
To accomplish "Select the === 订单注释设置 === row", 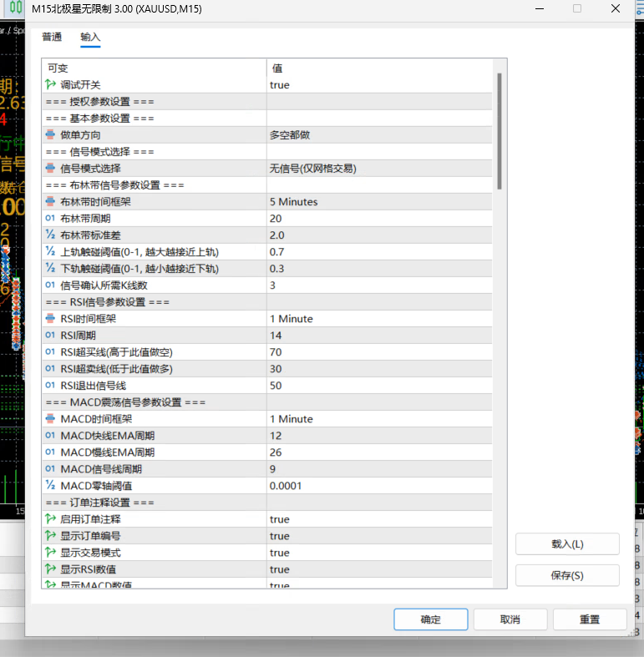I will [267, 503].
